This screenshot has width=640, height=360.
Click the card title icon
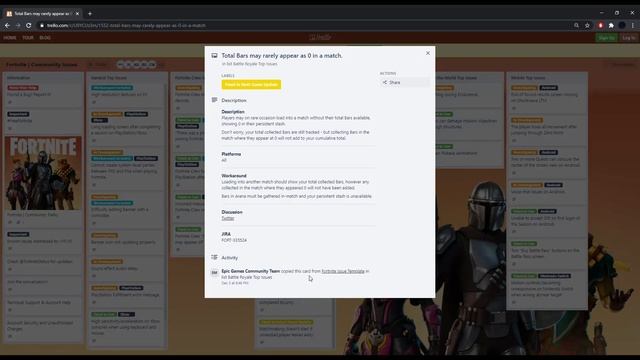point(214,56)
